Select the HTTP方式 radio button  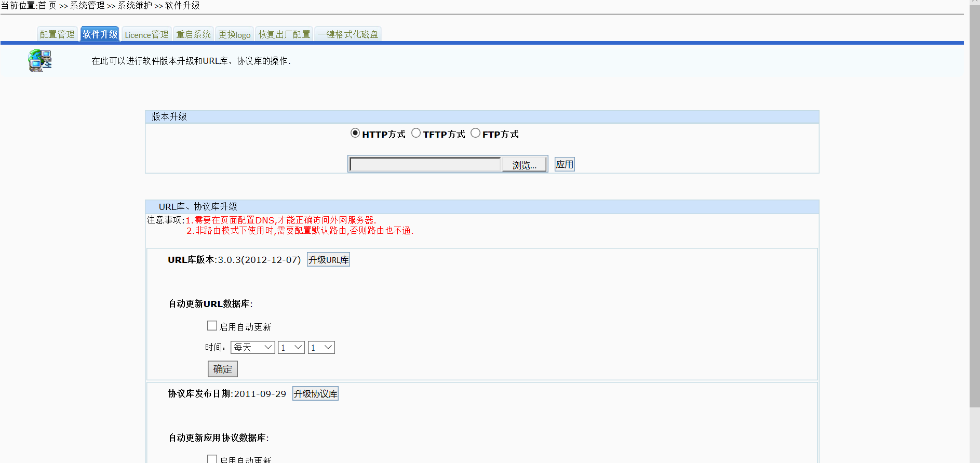coord(355,133)
